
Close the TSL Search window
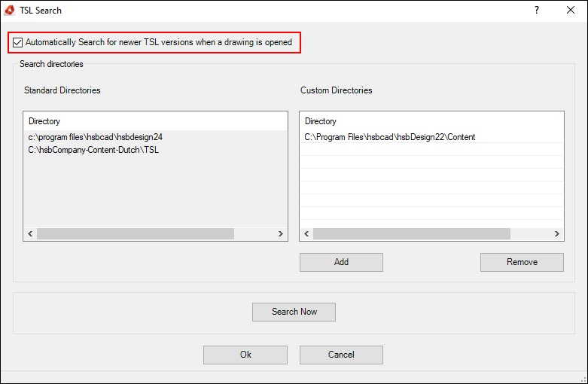(571, 10)
